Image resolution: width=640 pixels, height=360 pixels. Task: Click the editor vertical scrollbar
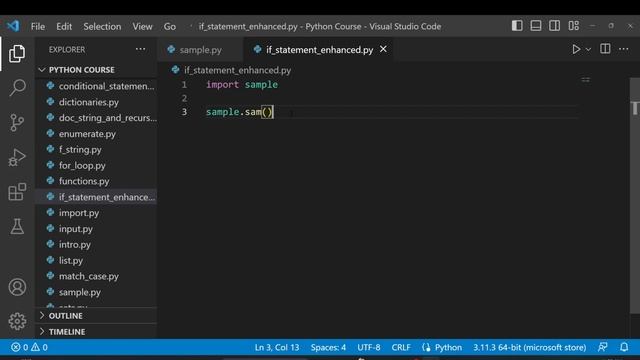(x=635, y=196)
